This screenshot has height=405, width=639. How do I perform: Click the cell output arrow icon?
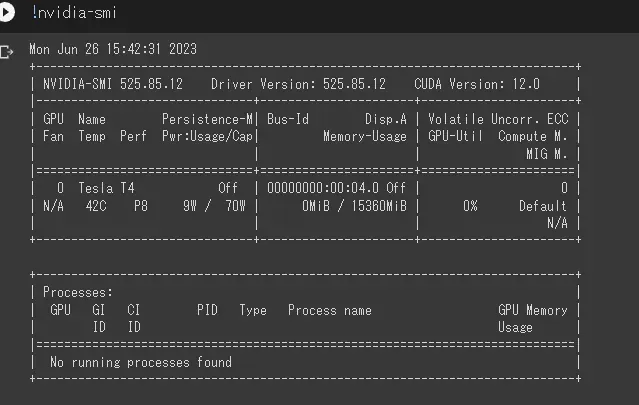click(8, 50)
